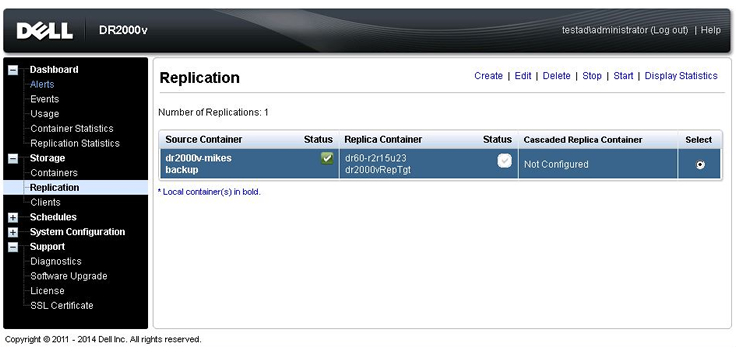Collapse the Storage tree section
736x363 pixels.
click(x=13, y=159)
